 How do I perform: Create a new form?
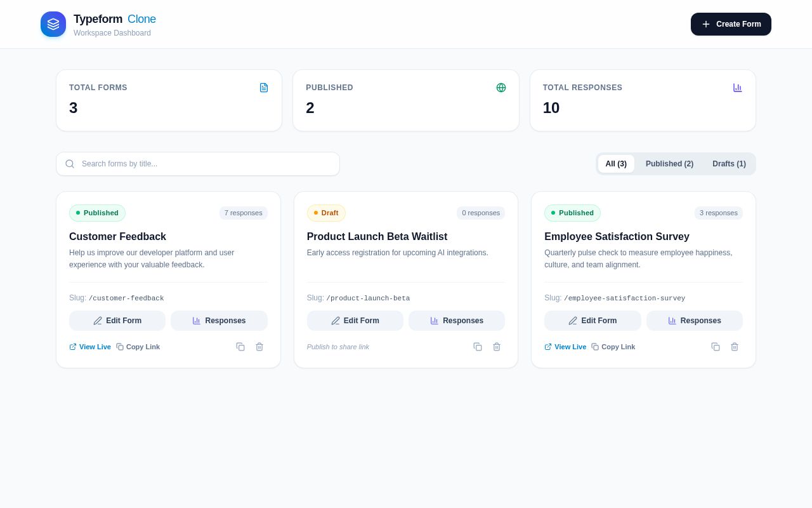(731, 24)
